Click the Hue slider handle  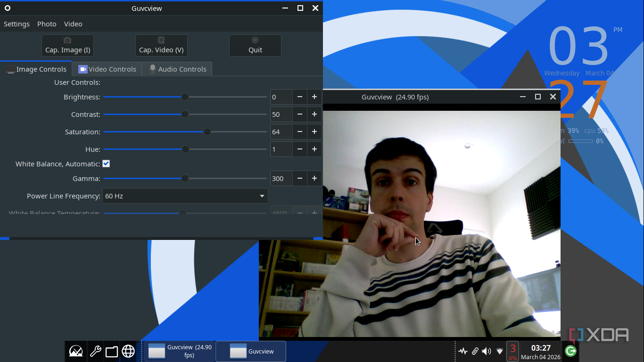pyautogui.click(x=185, y=149)
